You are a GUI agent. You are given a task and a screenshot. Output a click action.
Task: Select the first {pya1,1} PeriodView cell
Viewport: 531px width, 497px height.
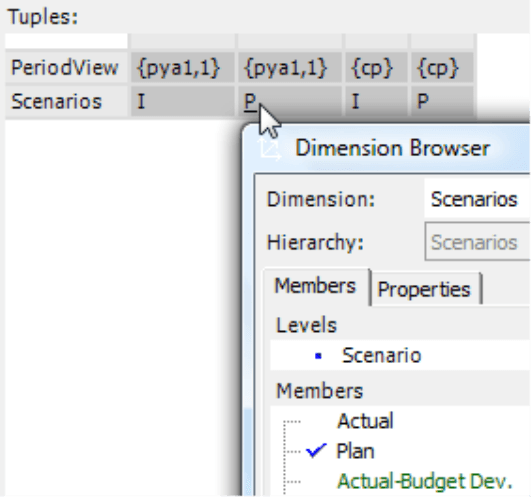pyautogui.click(x=183, y=67)
